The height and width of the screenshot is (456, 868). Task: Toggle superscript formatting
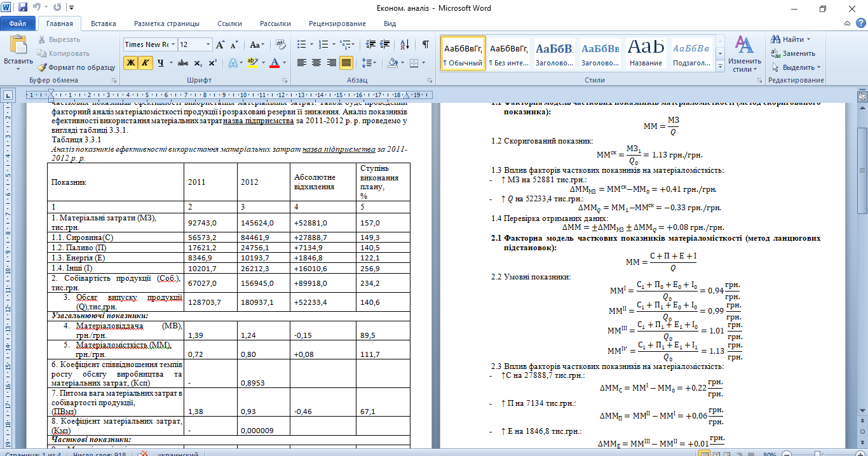tap(213, 63)
